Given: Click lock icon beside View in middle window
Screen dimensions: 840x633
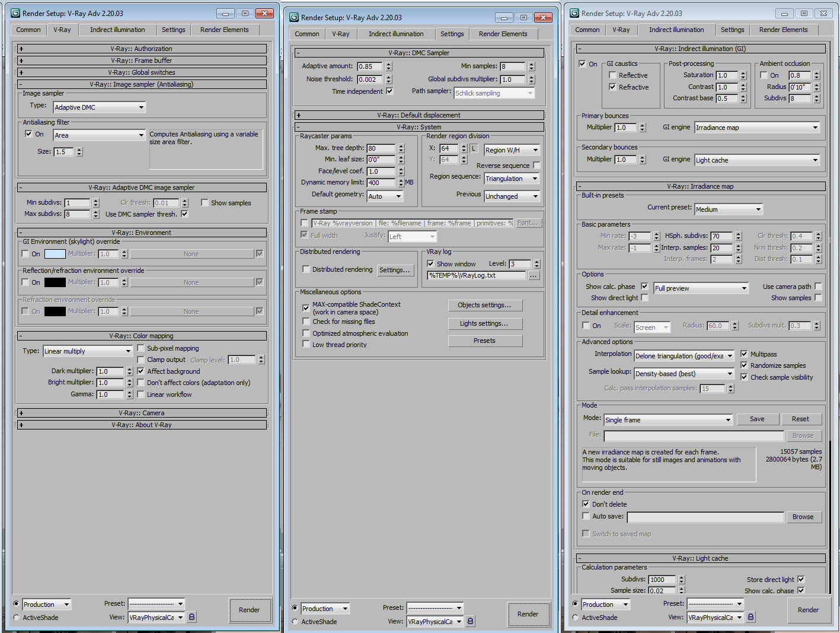Looking at the screenshot, I should 470,621.
